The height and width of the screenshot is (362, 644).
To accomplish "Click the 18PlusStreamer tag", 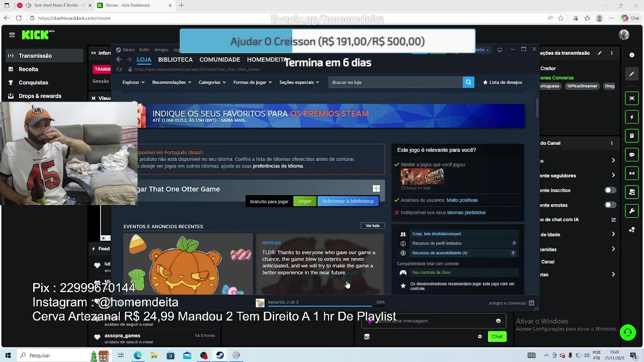I will 582,86.
